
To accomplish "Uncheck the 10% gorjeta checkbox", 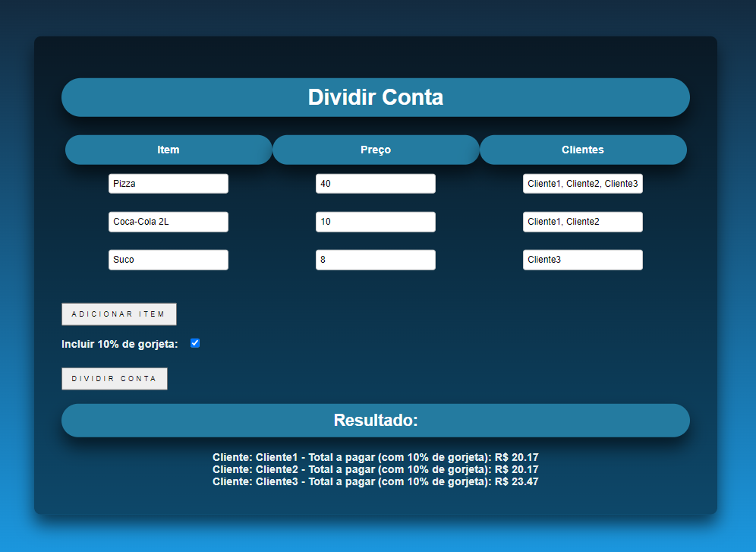I will pos(195,343).
